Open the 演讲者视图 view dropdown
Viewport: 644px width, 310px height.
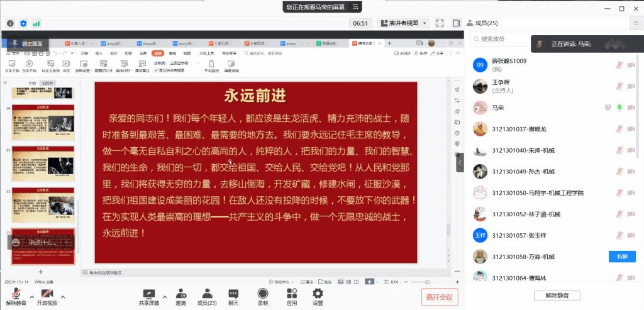pyautogui.click(x=403, y=23)
